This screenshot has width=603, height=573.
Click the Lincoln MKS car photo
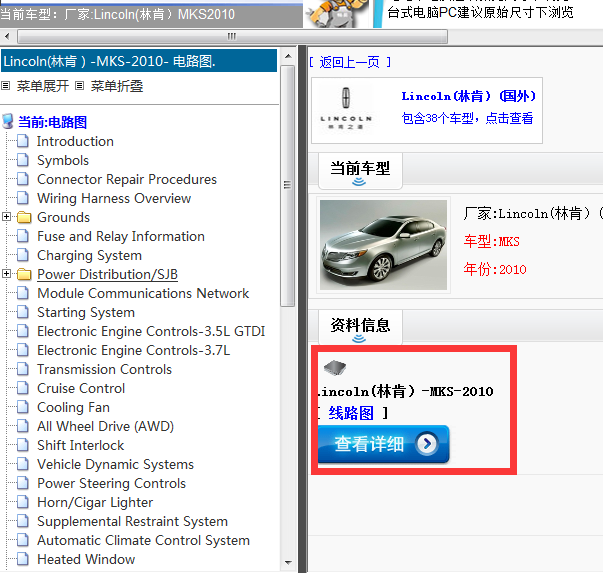[x=383, y=245]
